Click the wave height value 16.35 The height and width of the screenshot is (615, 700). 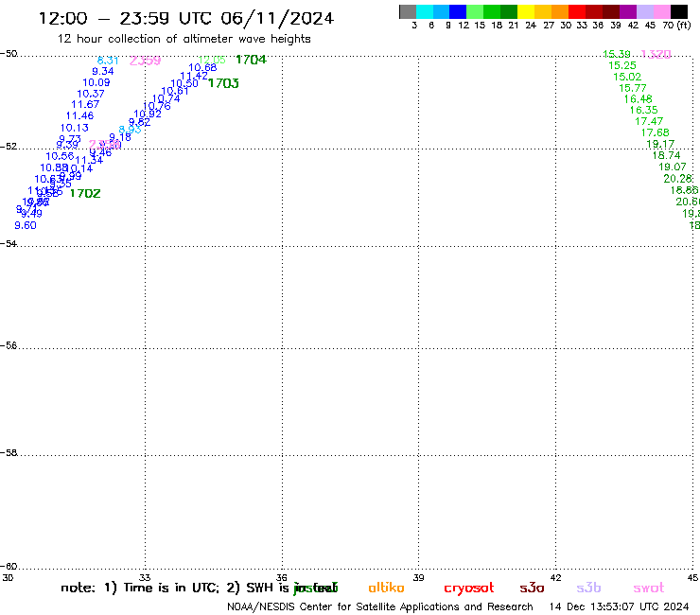[x=644, y=110]
